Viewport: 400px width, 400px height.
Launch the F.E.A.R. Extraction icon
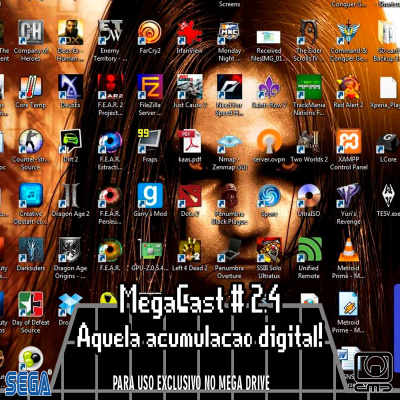click(110, 141)
